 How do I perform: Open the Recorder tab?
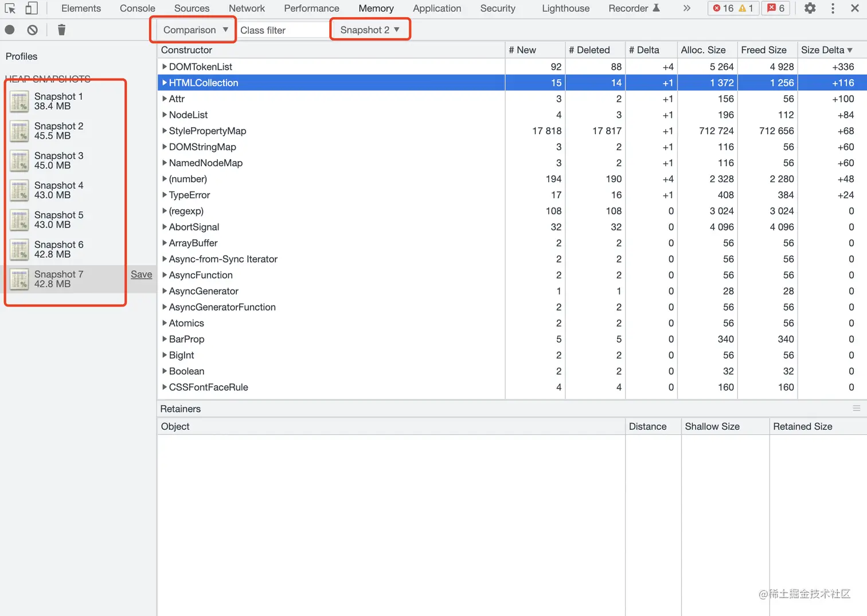coord(634,9)
